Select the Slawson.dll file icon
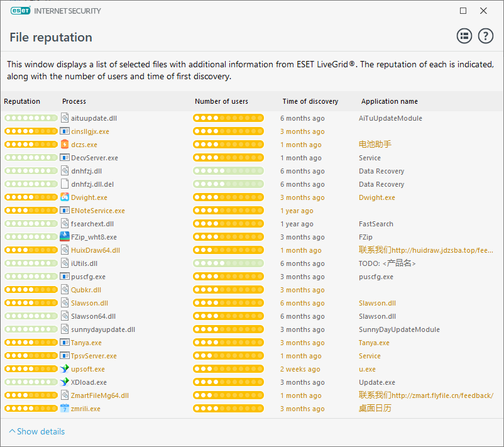The image size is (504, 447). [65, 302]
